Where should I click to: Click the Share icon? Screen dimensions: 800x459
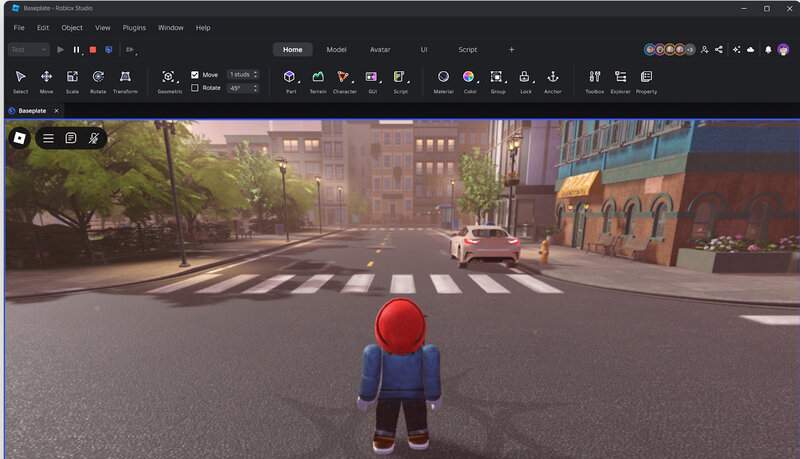[x=719, y=49]
